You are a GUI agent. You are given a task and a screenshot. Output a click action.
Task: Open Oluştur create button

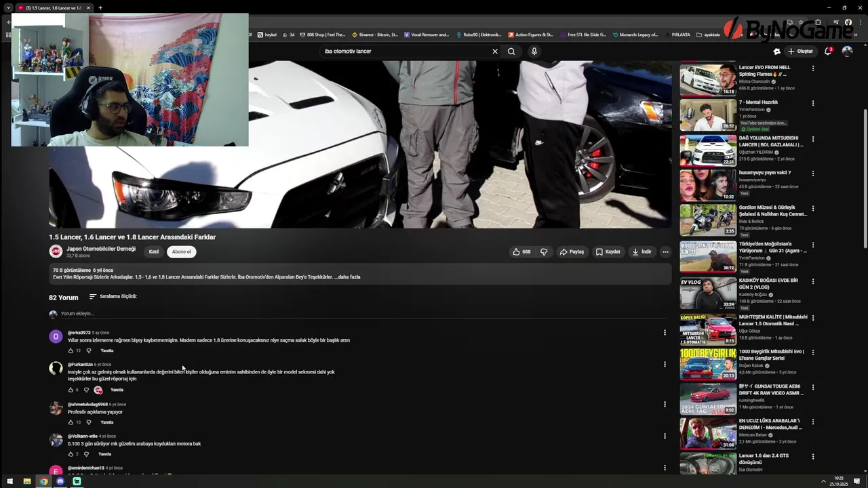[x=800, y=51]
